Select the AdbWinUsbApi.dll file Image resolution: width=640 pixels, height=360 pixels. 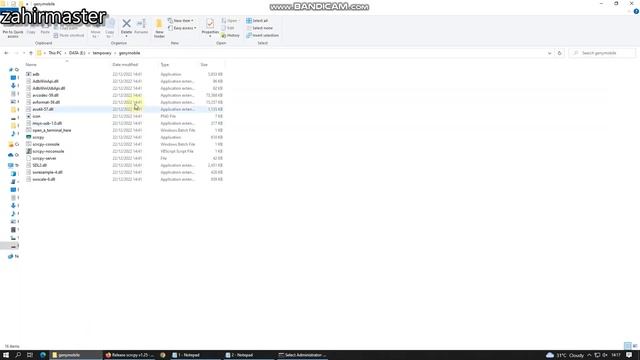coord(49,88)
